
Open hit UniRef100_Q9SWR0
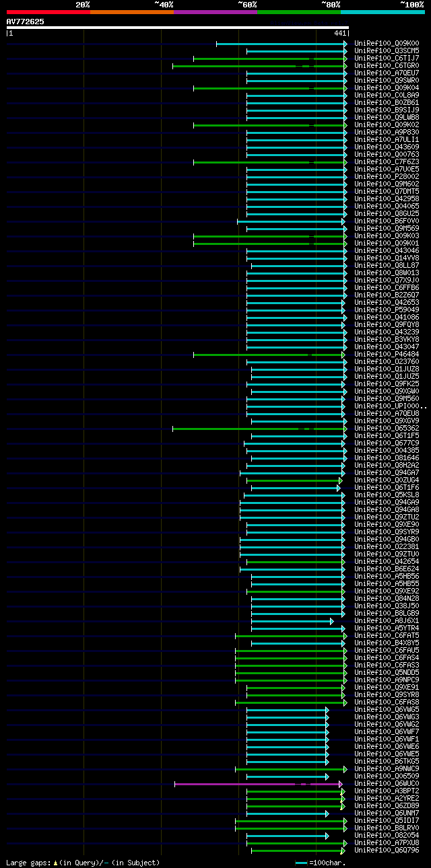[387, 80]
